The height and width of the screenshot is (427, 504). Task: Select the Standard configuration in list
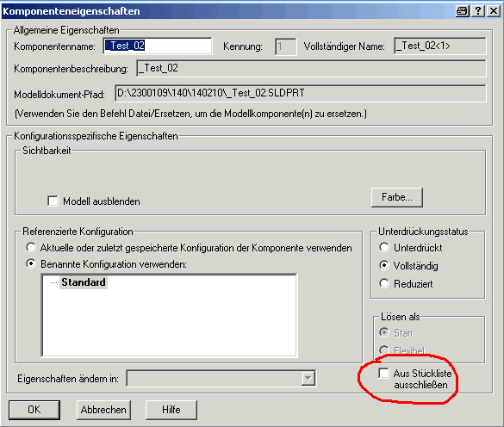(84, 282)
